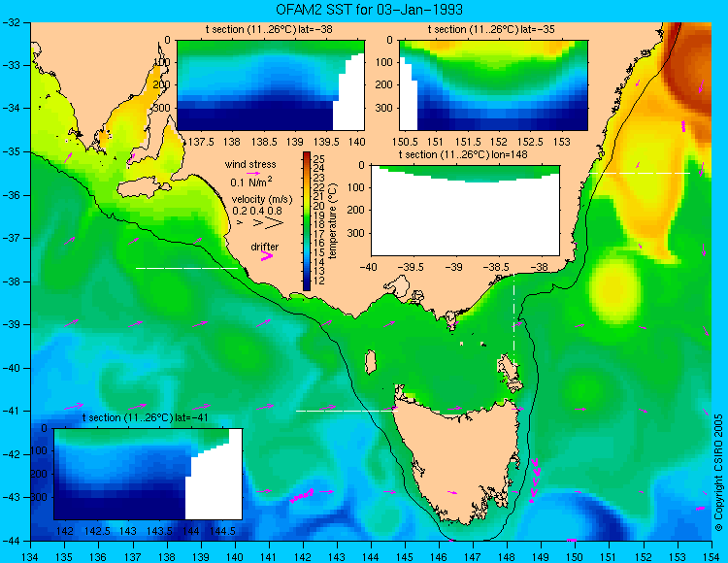Click the 134 label on main longitude axis
Image resolution: width=728 pixels, height=563 pixels.
[x=30, y=557]
